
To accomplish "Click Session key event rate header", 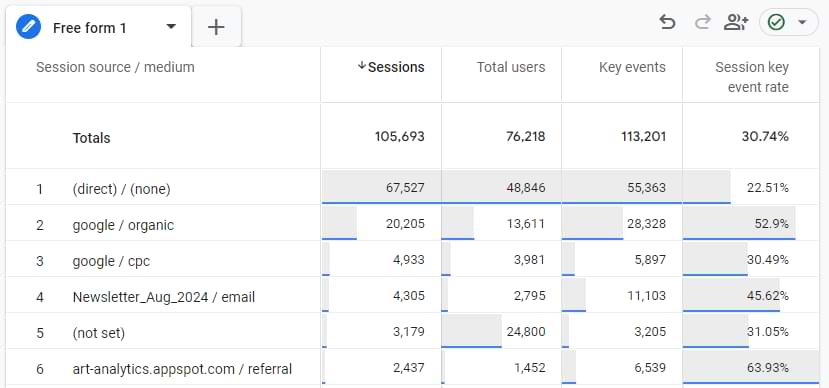I will (752, 77).
